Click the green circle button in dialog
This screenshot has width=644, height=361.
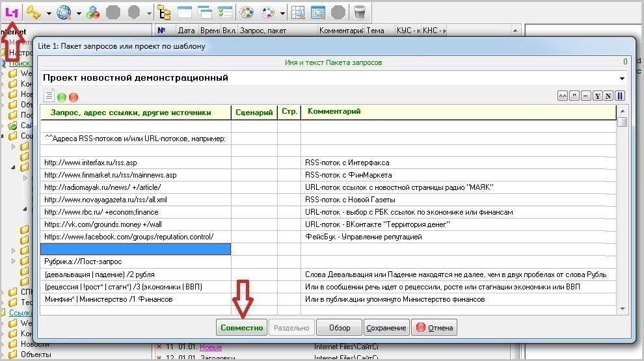(x=62, y=97)
